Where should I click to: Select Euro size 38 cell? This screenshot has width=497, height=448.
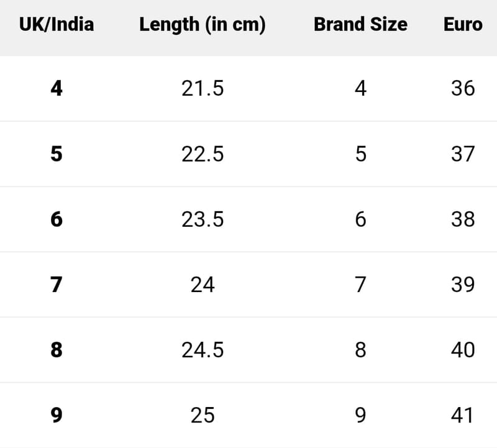(463, 219)
